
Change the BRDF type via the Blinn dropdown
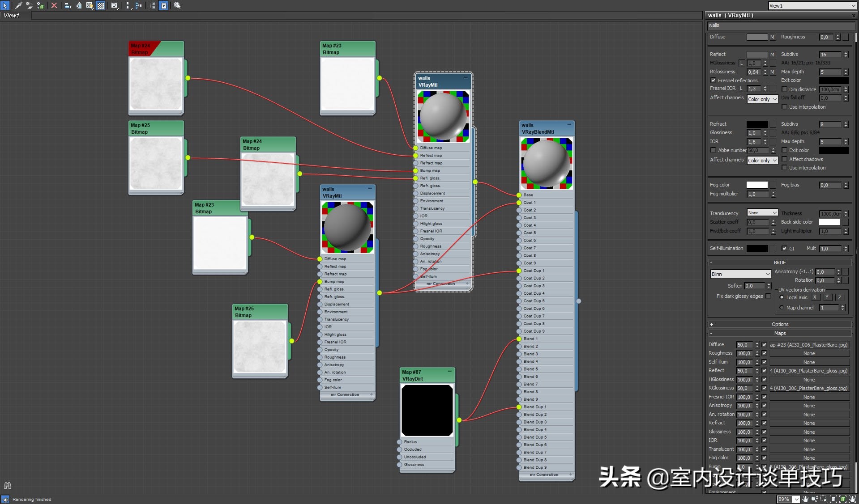(740, 274)
